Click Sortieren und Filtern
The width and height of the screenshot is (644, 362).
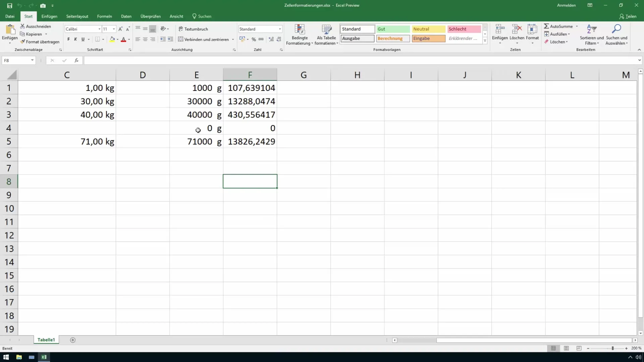tap(592, 35)
